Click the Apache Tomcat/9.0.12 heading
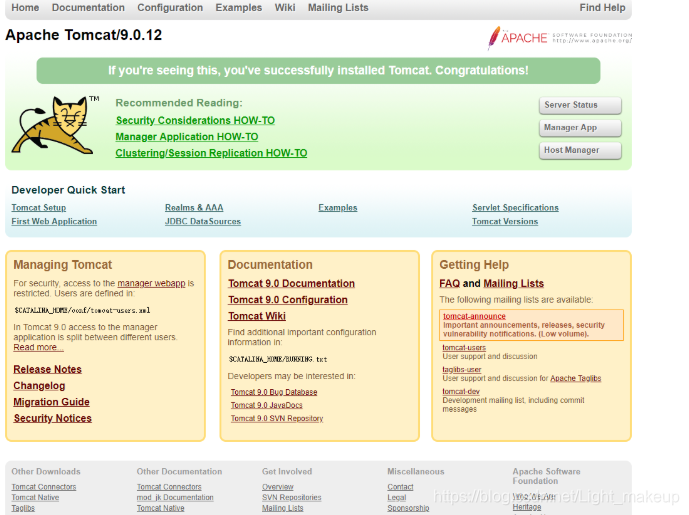Image resolution: width=689 pixels, height=515 pixels. 83,35
